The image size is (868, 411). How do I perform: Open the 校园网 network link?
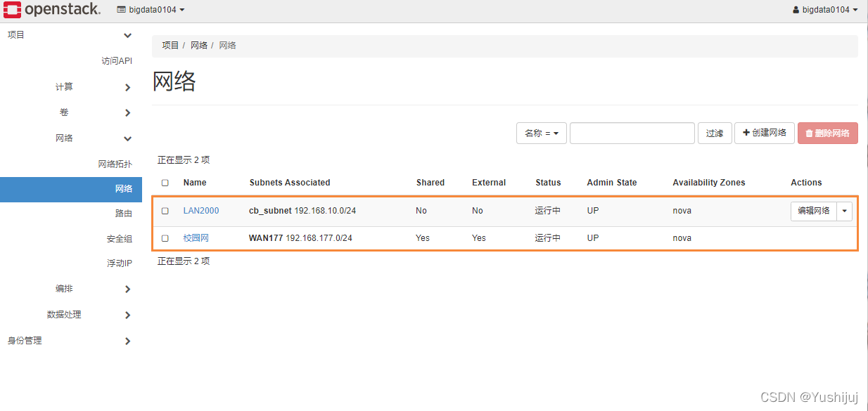196,238
